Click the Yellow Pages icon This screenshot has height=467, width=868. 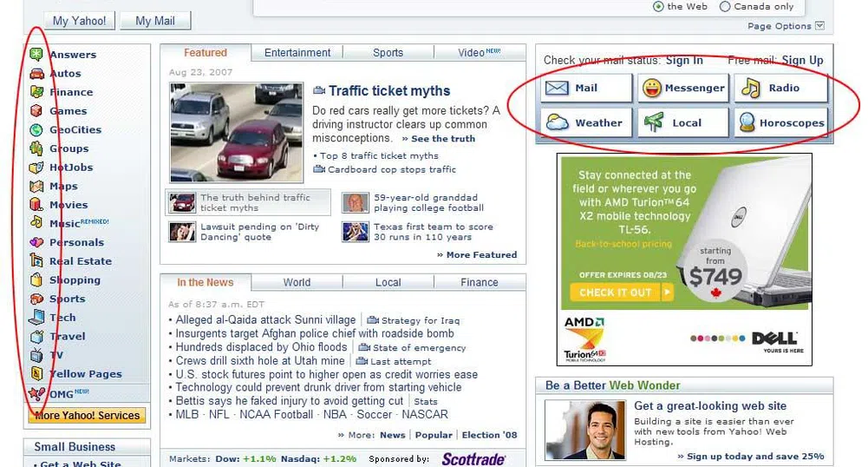pos(36,373)
